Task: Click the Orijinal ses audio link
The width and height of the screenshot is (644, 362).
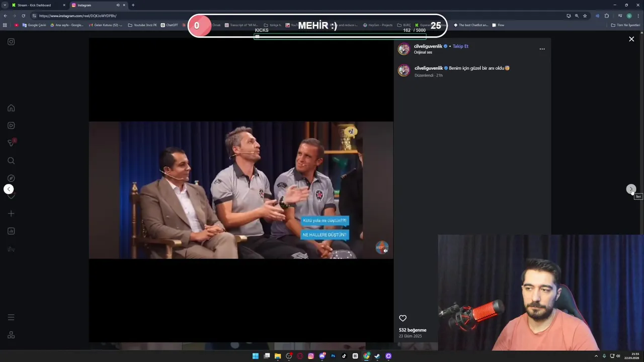Action: click(x=423, y=52)
